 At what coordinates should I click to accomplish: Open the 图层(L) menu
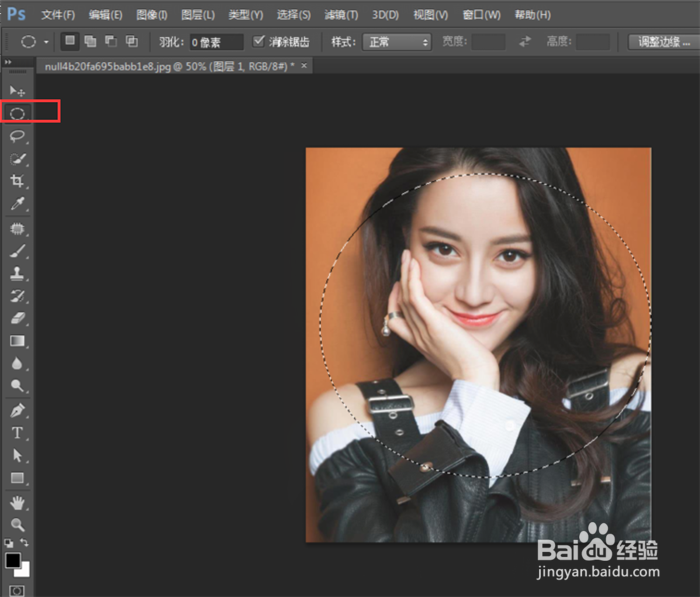pyautogui.click(x=198, y=15)
